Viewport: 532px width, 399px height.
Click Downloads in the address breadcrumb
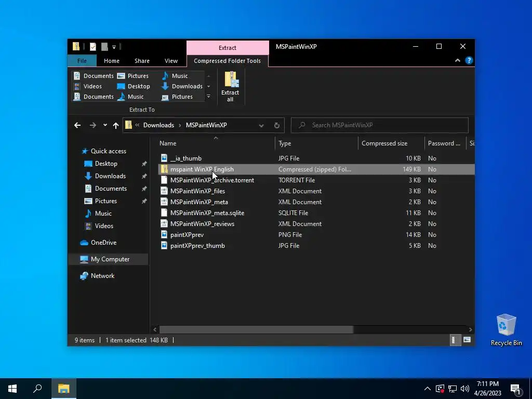158,125
